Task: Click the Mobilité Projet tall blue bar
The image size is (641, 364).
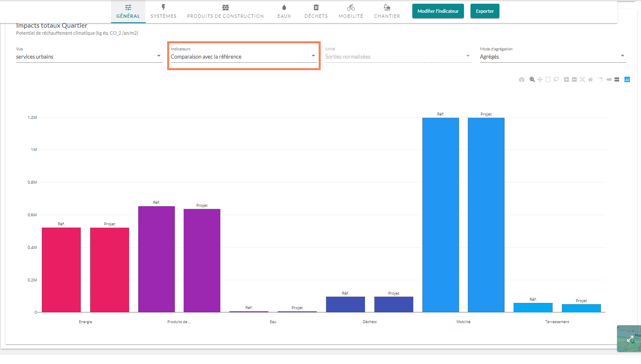Action: tap(486, 215)
